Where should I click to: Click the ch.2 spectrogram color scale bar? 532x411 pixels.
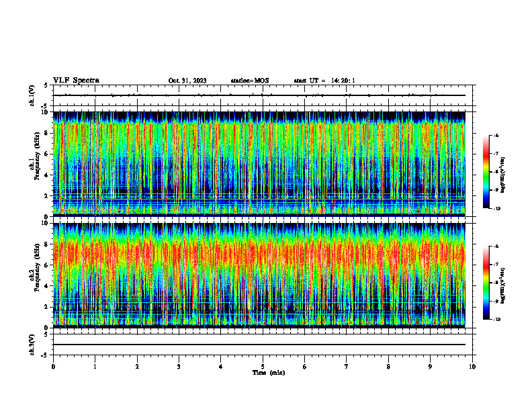[x=486, y=283]
